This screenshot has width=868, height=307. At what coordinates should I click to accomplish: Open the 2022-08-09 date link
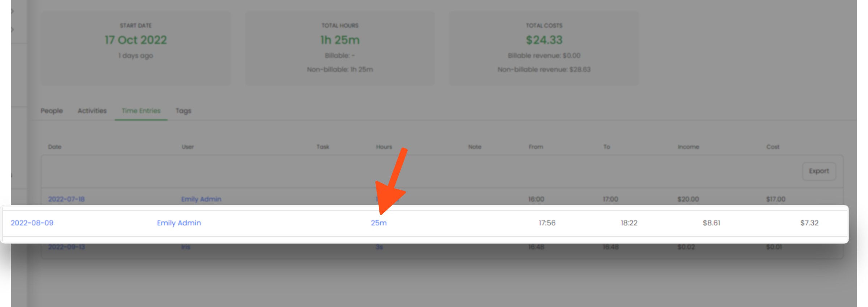pyautogui.click(x=32, y=223)
